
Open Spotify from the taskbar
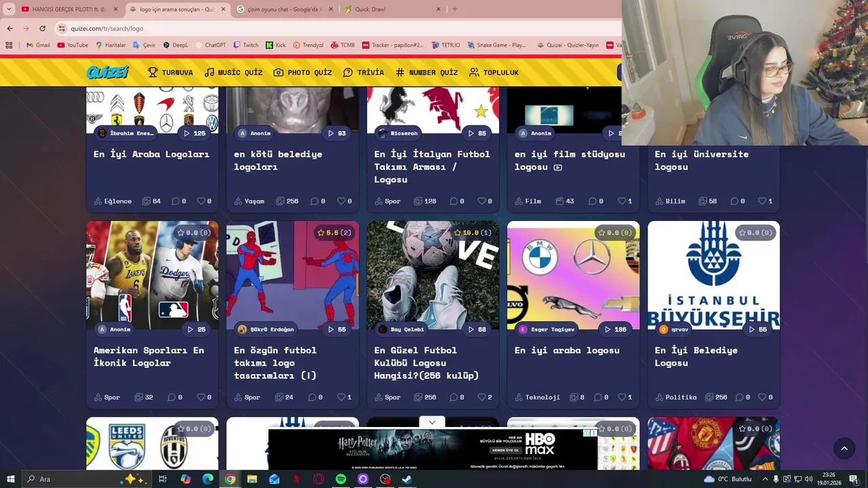coord(340,479)
